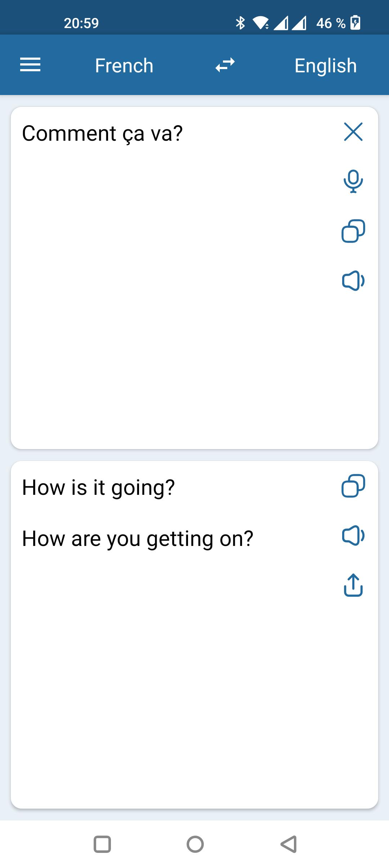The image size is (389, 868).
Task: Copy the French source text
Action: (353, 231)
